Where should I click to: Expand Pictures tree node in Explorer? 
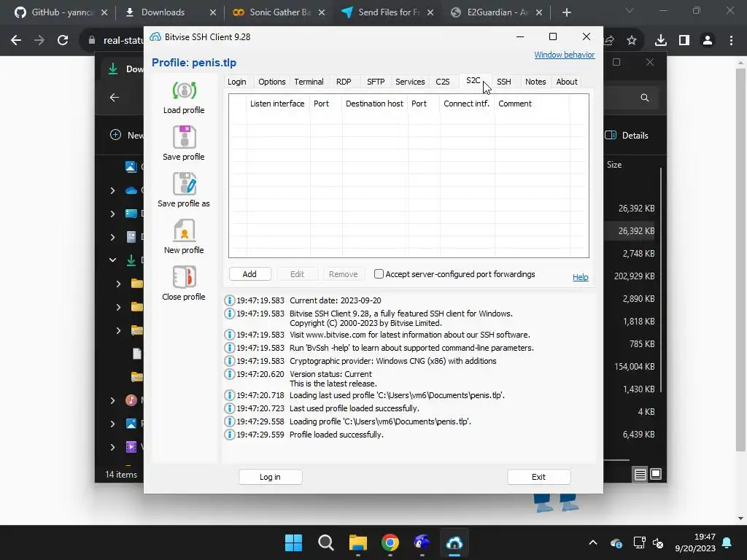point(112,424)
